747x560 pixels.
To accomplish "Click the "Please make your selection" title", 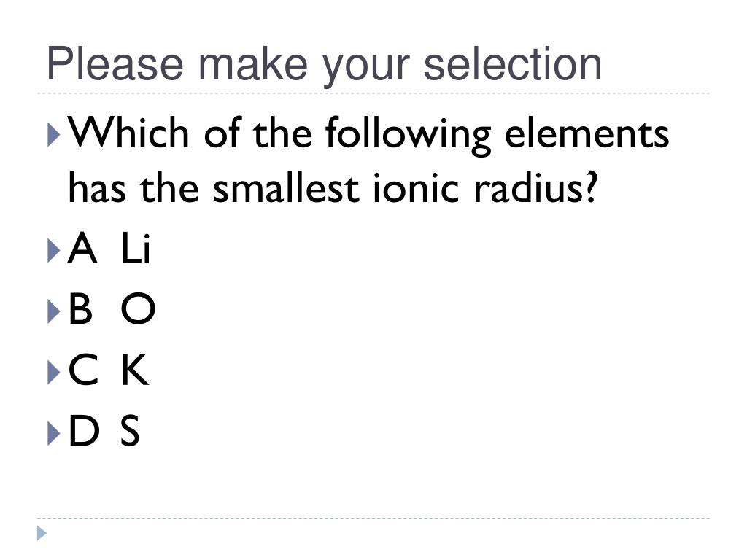I will point(324,64).
